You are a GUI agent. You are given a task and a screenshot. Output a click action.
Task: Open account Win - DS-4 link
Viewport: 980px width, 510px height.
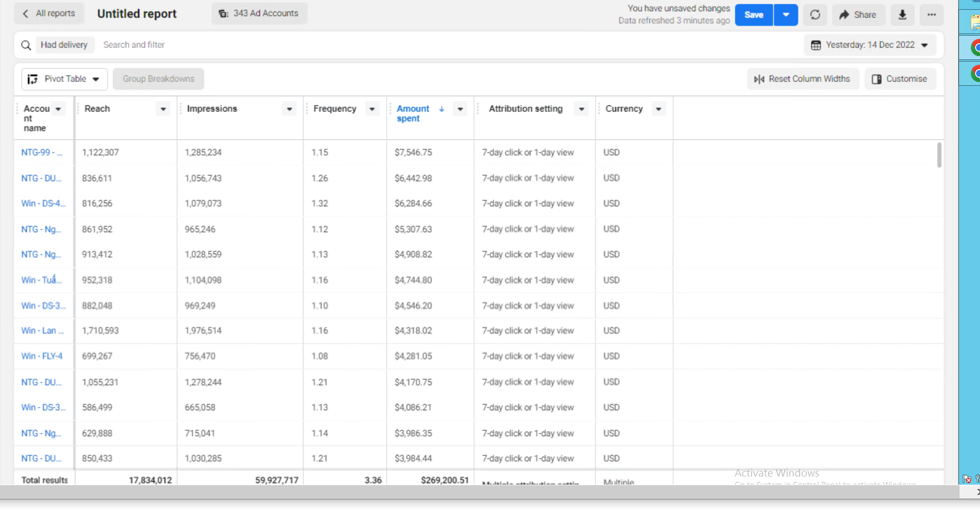[43, 203]
